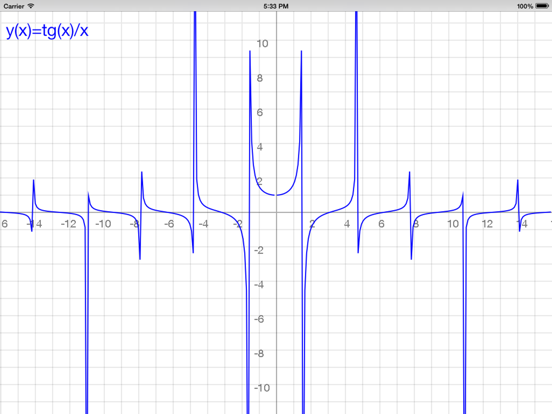552x414 pixels.
Task: Select the -10 label on the vertical axis
Action: pos(262,388)
